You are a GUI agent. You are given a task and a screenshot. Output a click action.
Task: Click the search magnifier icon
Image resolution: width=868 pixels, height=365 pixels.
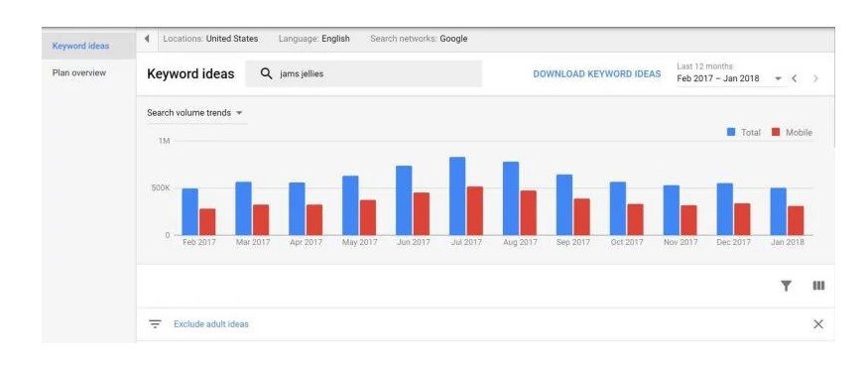click(x=266, y=73)
